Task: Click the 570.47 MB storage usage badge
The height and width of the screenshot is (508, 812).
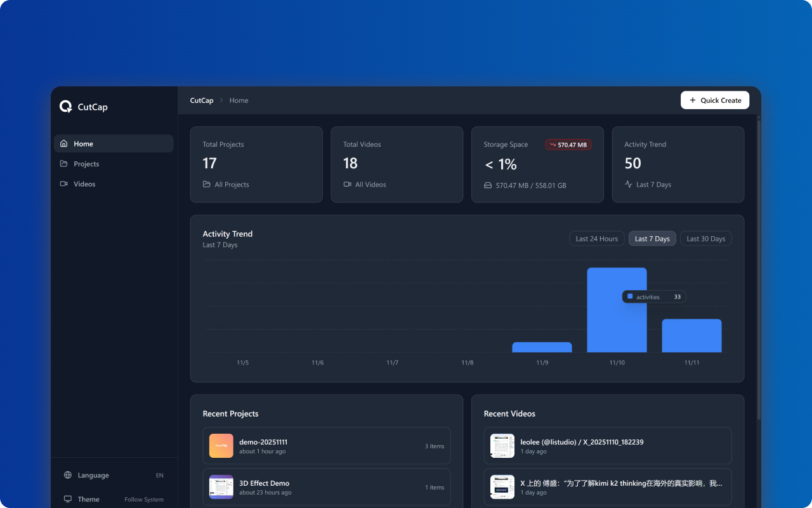Action: click(568, 144)
